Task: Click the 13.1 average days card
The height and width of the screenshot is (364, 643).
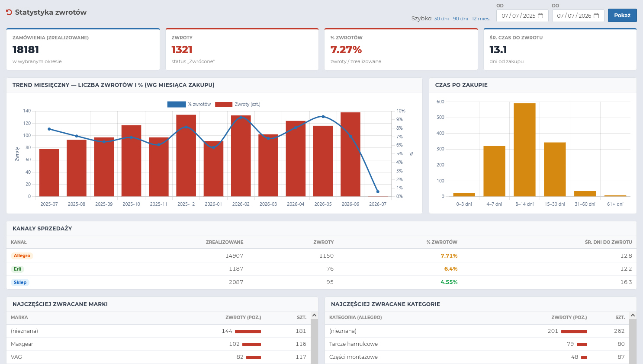Action: 560,49
